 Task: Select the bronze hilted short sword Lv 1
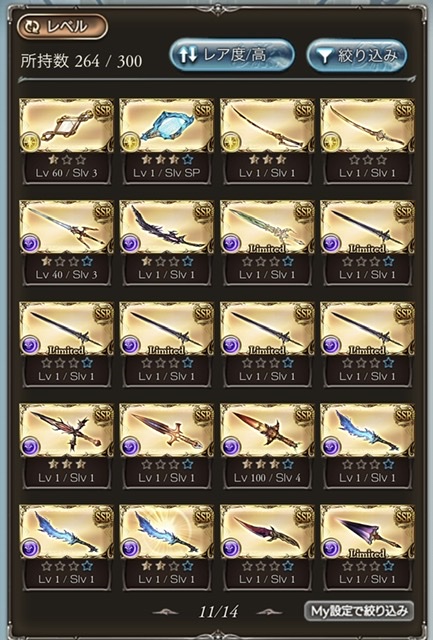pos(167,446)
